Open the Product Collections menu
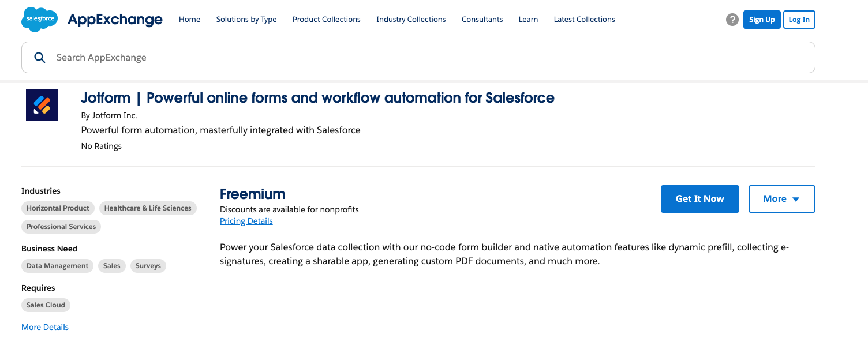 coord(327,20)
